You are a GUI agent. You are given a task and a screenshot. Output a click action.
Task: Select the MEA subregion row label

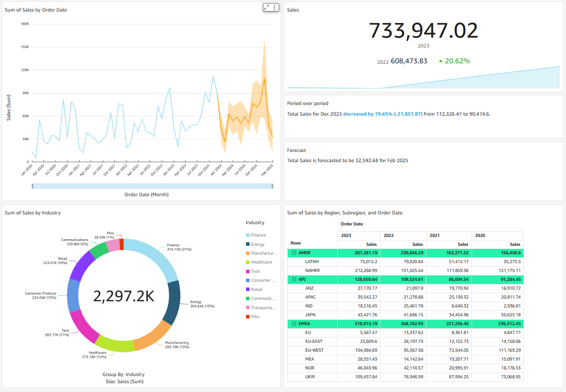pyautogui.click(x=310, y=359)
